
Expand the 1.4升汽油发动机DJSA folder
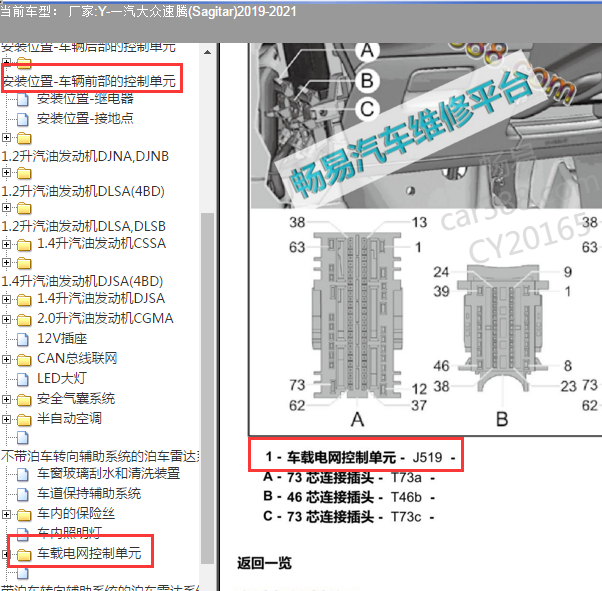click(x=6, y=299)
